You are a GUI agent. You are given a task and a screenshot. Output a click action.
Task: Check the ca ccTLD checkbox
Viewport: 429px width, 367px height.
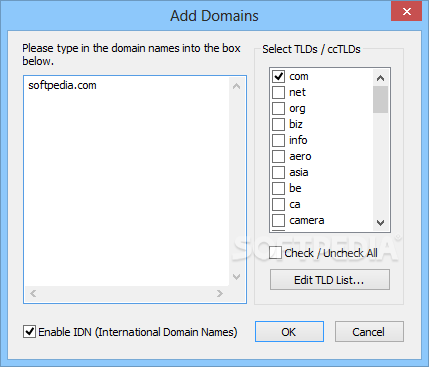coord(278,204)
